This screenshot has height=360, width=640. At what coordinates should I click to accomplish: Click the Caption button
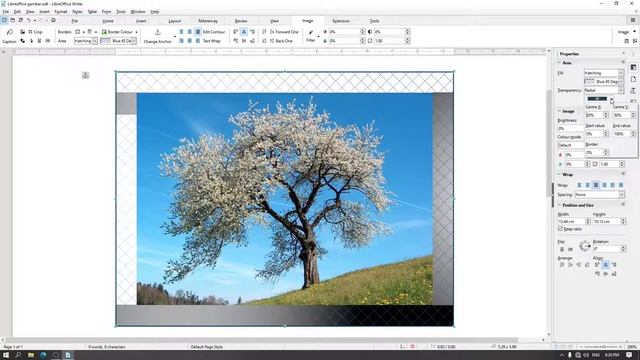9,36
